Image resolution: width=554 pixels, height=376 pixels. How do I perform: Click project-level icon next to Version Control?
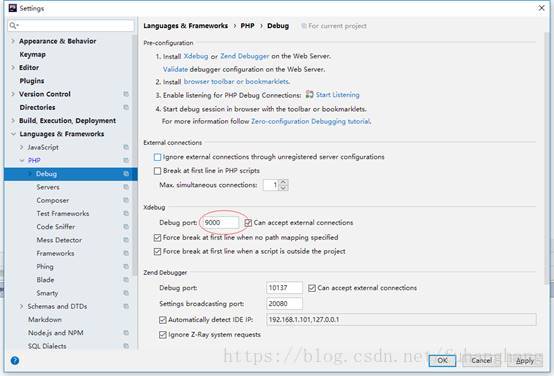click(126, 94)
